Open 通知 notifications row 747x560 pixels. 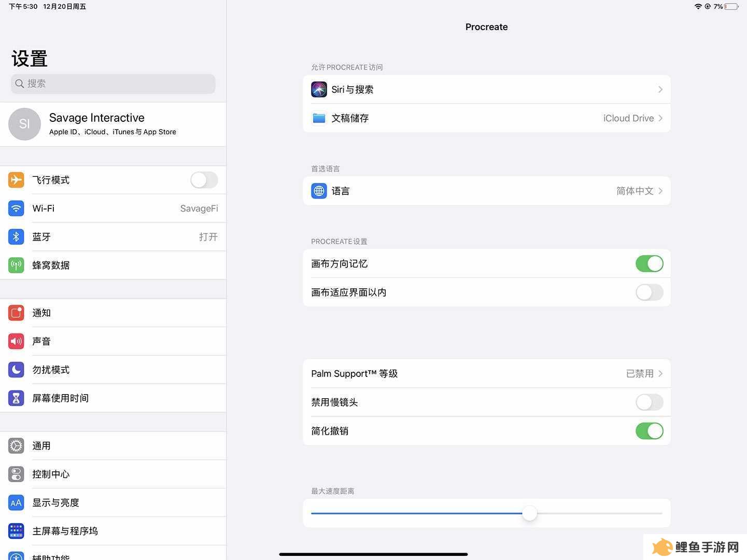pyautogui.click(x=113, y=313)
